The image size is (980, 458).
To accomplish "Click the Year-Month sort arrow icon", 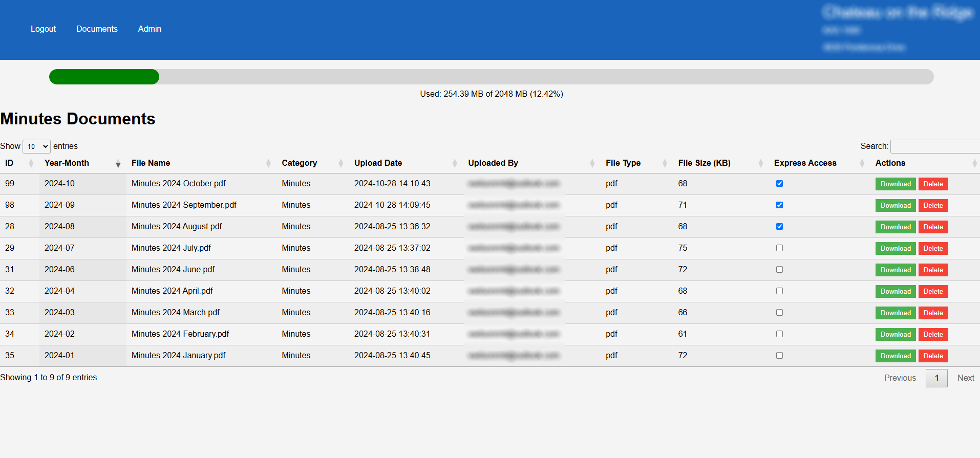I will point(118,164).
